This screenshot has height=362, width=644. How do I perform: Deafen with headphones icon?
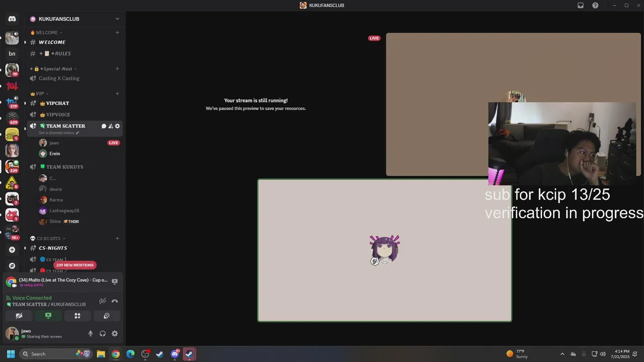(103, 333)
